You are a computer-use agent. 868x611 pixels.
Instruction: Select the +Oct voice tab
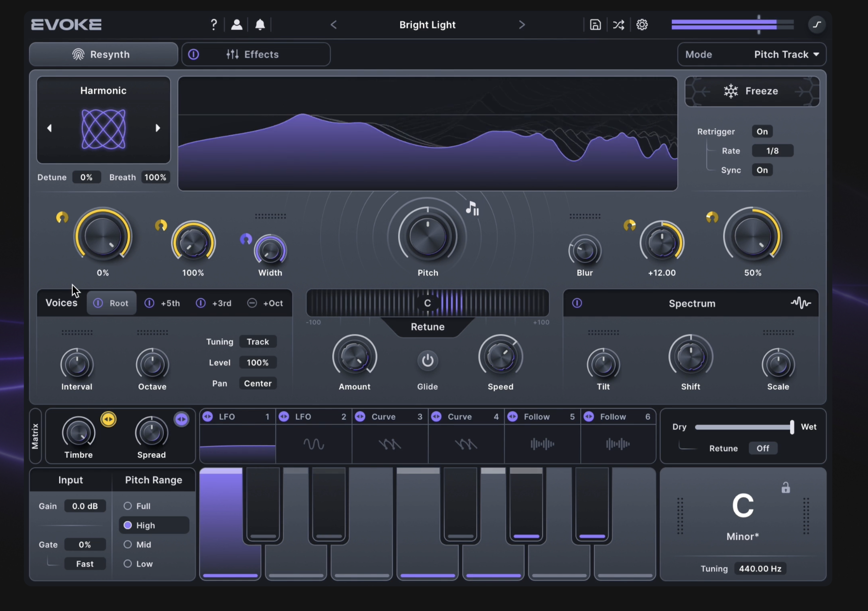[x=265, y=303]
